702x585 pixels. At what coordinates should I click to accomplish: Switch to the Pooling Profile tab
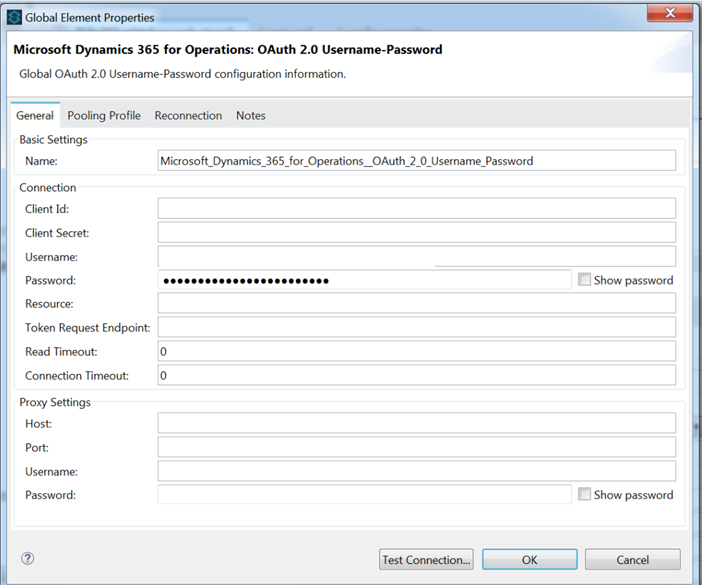[104, 116]
